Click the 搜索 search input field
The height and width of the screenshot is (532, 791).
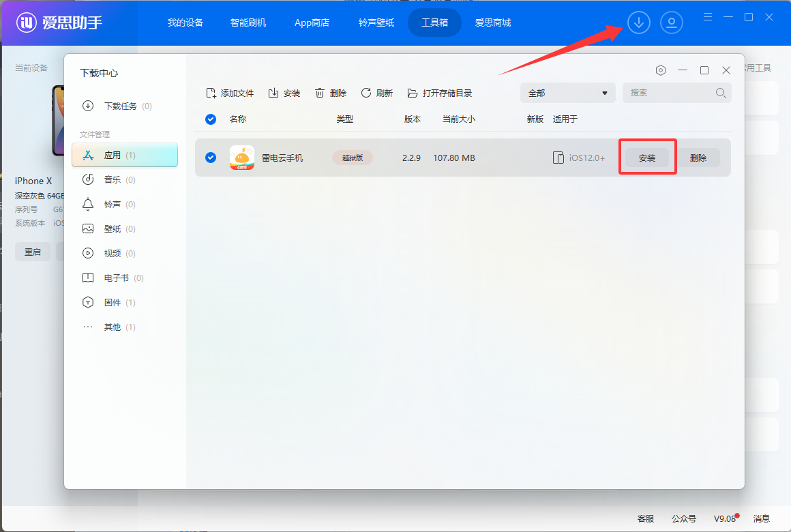(668, 93)
